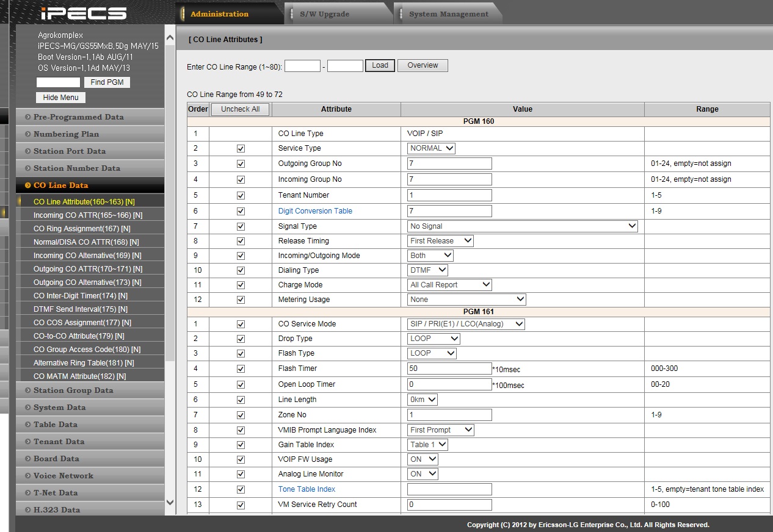The width and height of the screenshot is (773, 532).
Task: Click the arrow icon beside System Data
Action: [28, 408]
